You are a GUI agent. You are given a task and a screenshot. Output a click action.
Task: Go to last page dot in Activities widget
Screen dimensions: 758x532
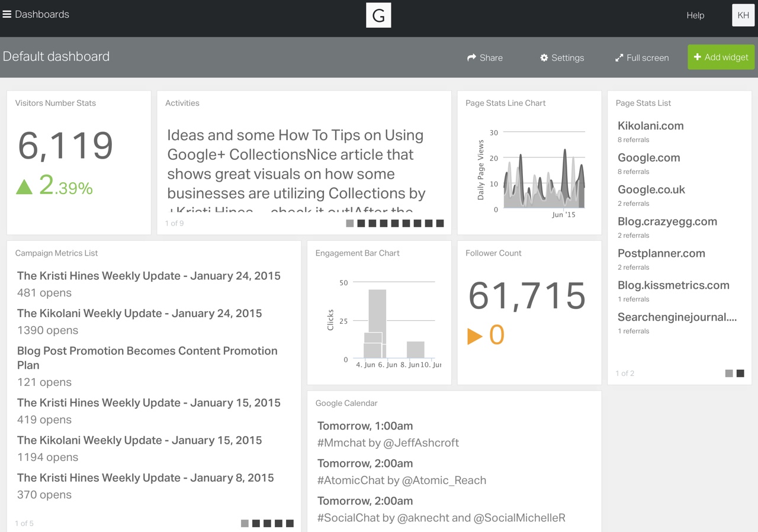439,223
